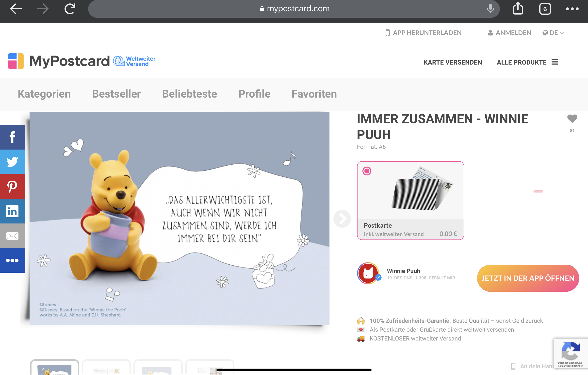Click KARTE VERSENDEN

click(453, 62)
